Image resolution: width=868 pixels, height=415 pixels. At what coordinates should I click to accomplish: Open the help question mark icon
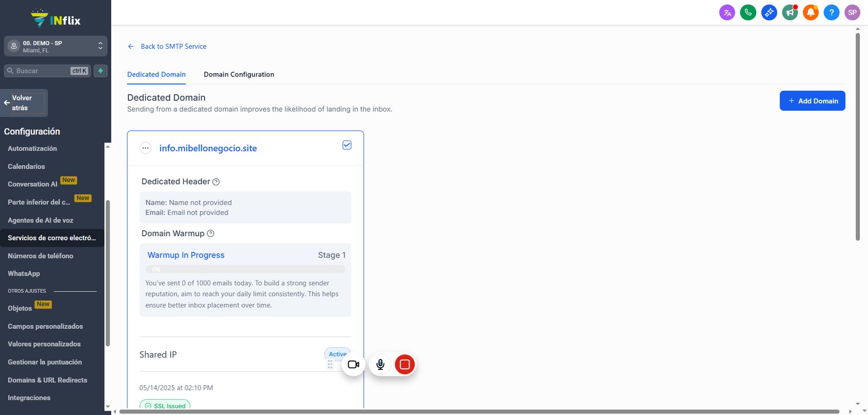(x=831, y=12)
